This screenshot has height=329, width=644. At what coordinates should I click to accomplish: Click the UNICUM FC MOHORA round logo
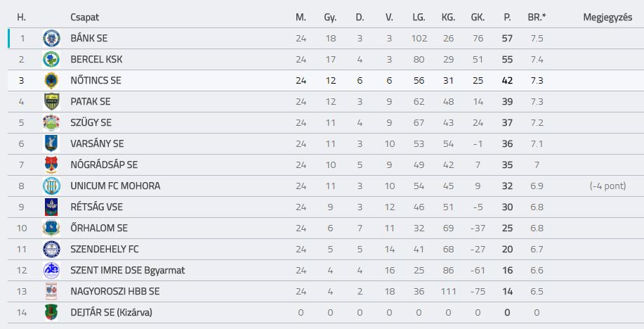point(51,186)
